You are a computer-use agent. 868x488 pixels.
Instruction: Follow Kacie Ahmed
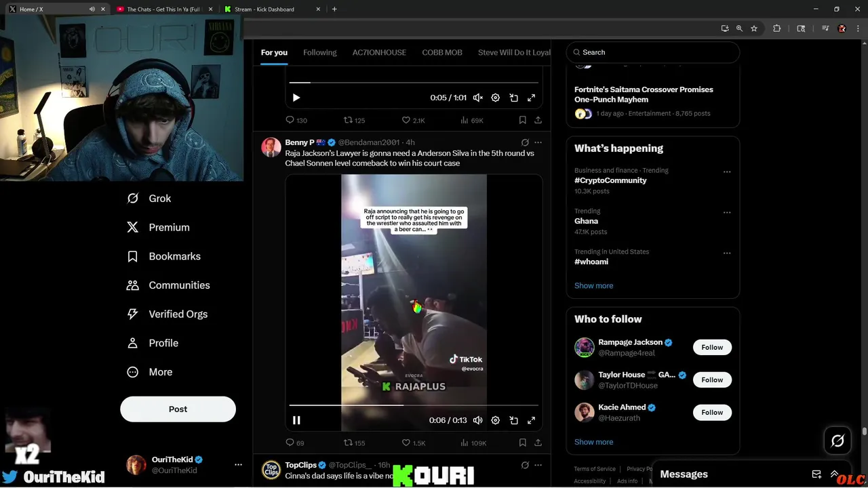712,413
